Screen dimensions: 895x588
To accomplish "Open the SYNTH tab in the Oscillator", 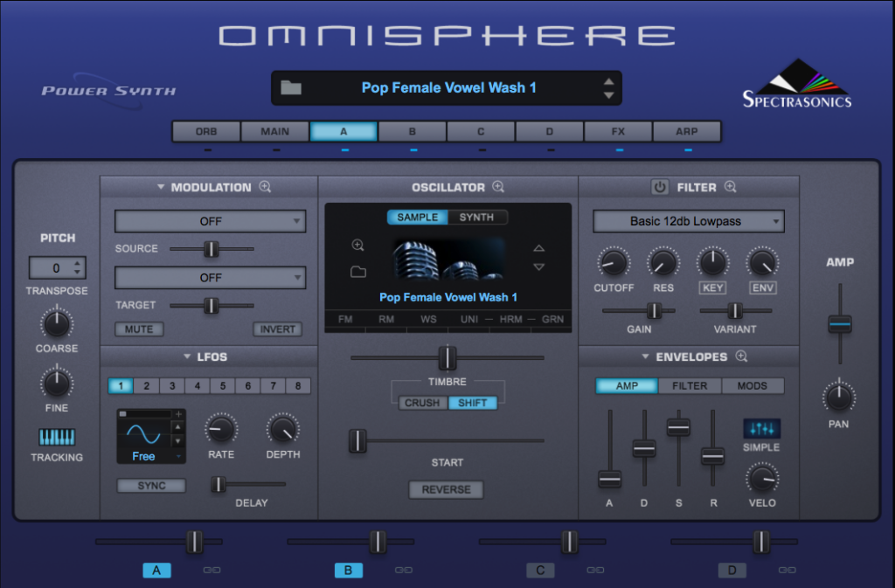I will (x=477, y=217).
